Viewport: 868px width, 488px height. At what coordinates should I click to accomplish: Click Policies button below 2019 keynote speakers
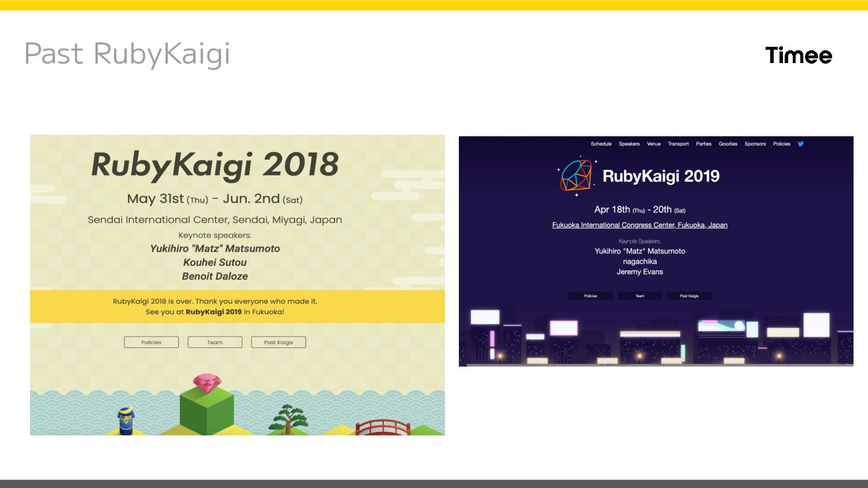click(591, 295)
